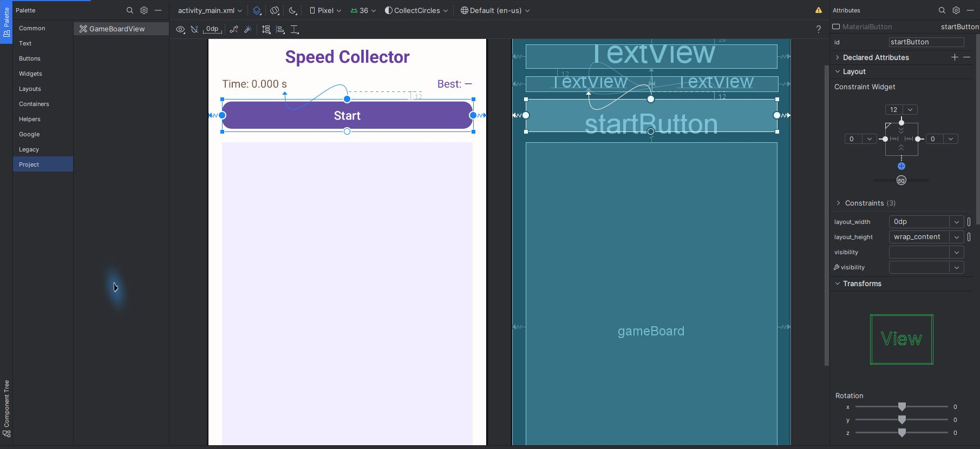Clear all constraints icon
This screenshot has width=980, height=449.
click(234, 29)
